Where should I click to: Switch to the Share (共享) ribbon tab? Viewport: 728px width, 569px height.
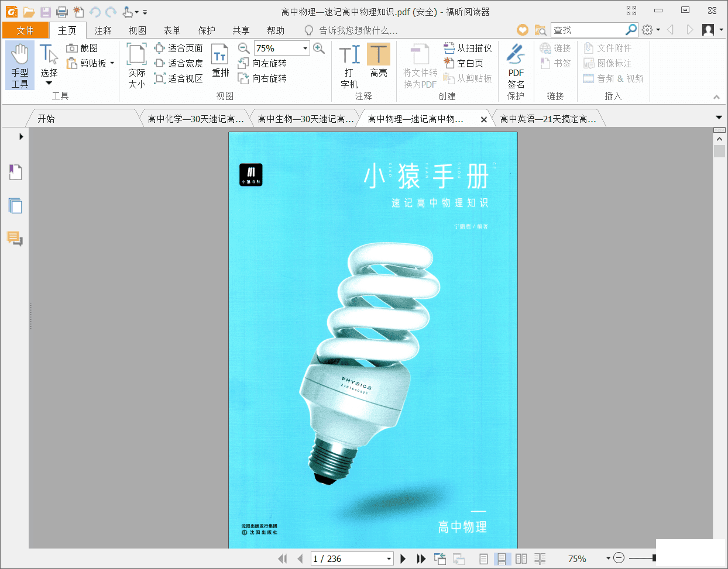(241, 30)
